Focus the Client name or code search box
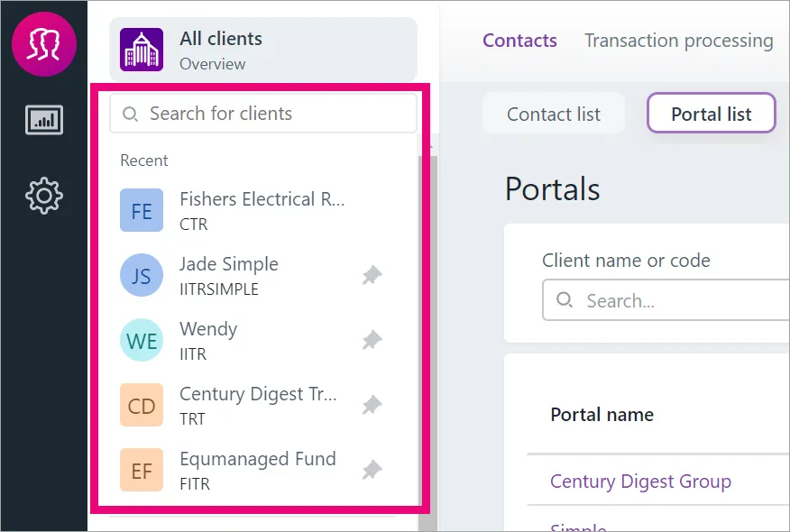The width and height of the screenshot is (790, 532). pyautogui.click(x=666, y=300)
